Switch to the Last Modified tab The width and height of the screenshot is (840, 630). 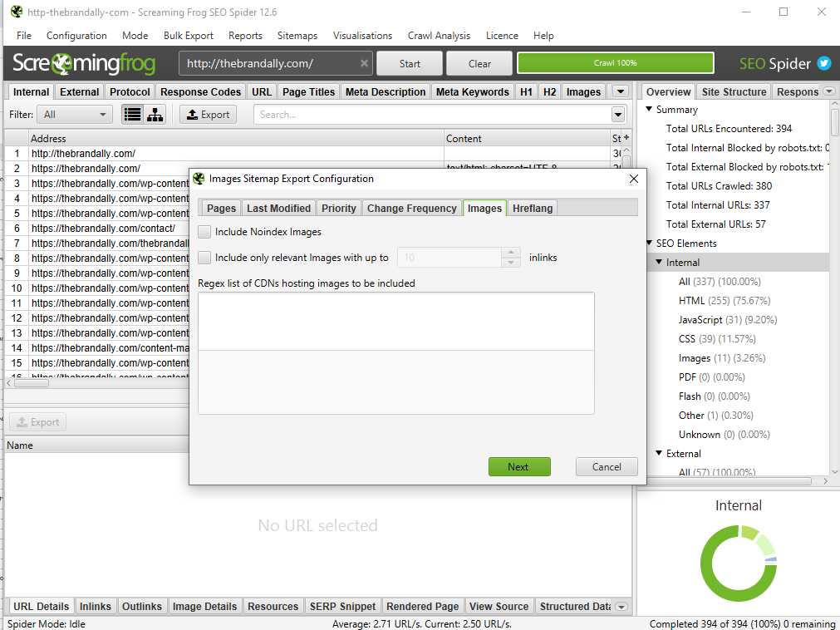coord(278,208)
